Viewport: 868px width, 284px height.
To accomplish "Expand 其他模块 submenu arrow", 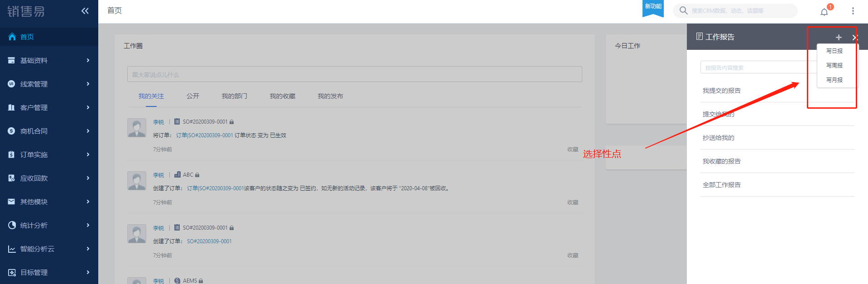I will pyautogui.click(x=88, y=202).
